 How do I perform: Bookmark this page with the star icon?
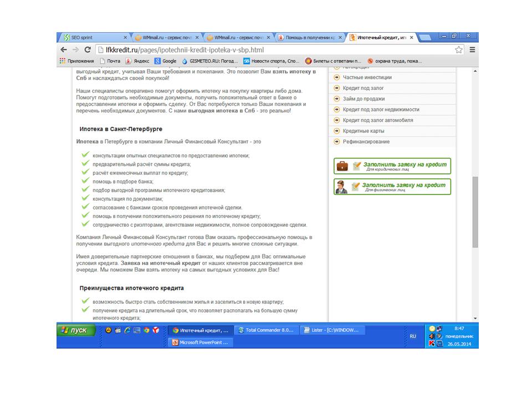[x=459, y=50]
